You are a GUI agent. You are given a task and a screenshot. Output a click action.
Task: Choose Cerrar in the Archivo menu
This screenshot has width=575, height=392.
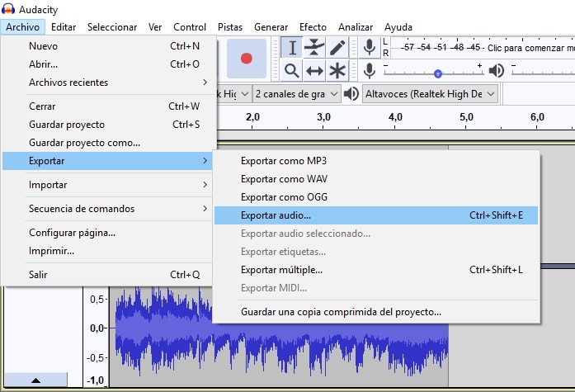[107, 106]
